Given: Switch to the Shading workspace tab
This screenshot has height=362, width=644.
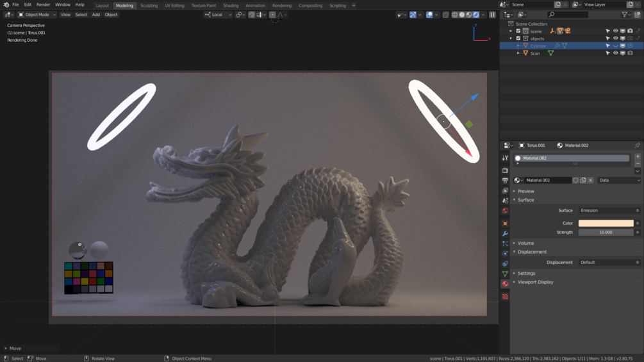Looking at the screenshot, I should pyautogui.click(x=231, y=5).
